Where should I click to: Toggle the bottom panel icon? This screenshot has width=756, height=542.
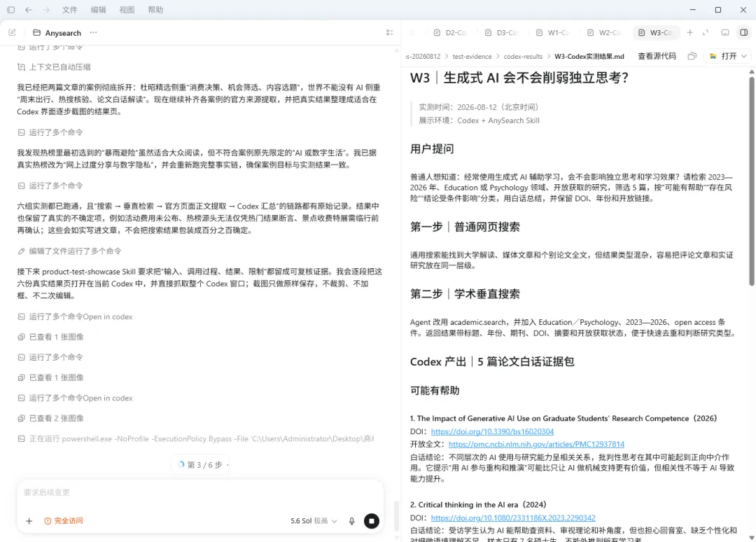(x=725, y=32)
